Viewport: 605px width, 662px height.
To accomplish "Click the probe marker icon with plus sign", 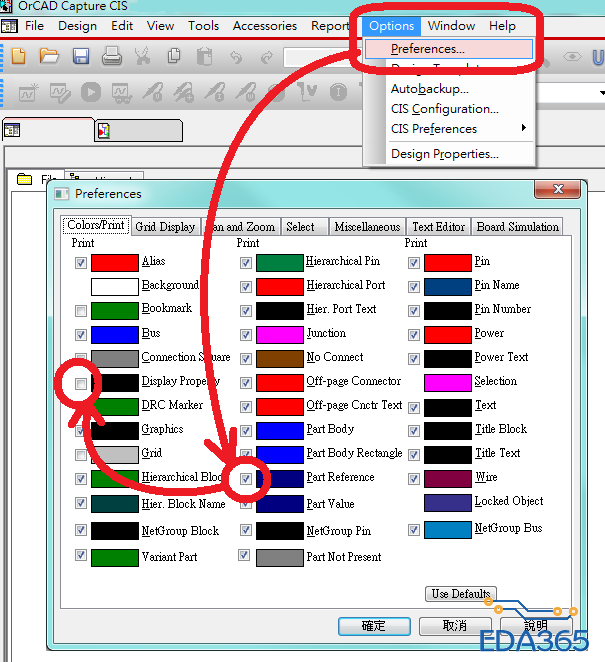I will [x=183, y=92].
